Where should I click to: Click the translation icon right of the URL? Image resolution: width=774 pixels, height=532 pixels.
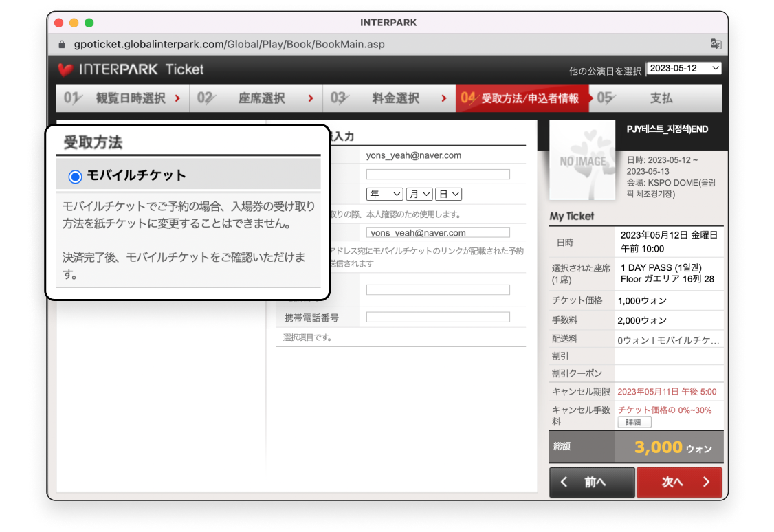click(x=716, y=43)
